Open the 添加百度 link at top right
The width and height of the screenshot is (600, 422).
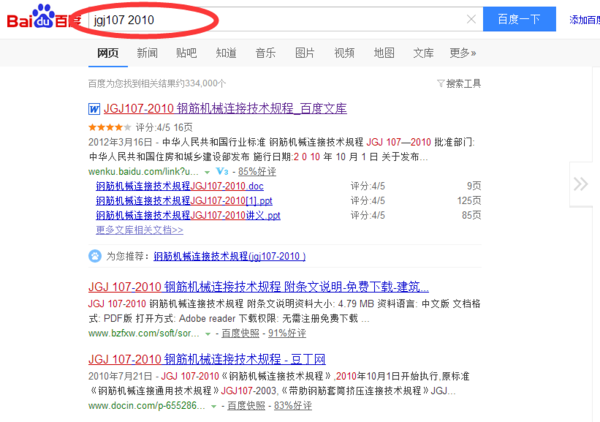click(x=584, y=20)
